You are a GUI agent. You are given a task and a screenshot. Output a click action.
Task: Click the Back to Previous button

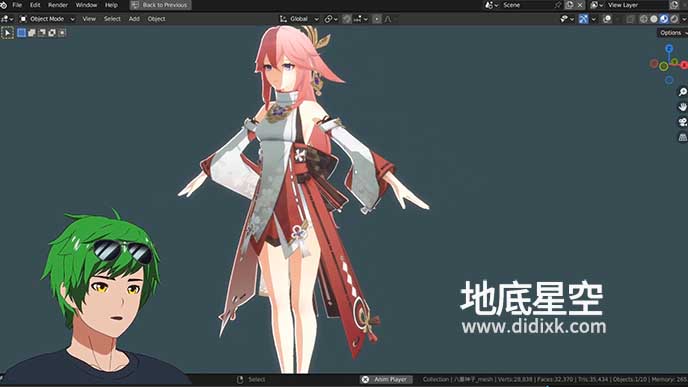point(160,5)
